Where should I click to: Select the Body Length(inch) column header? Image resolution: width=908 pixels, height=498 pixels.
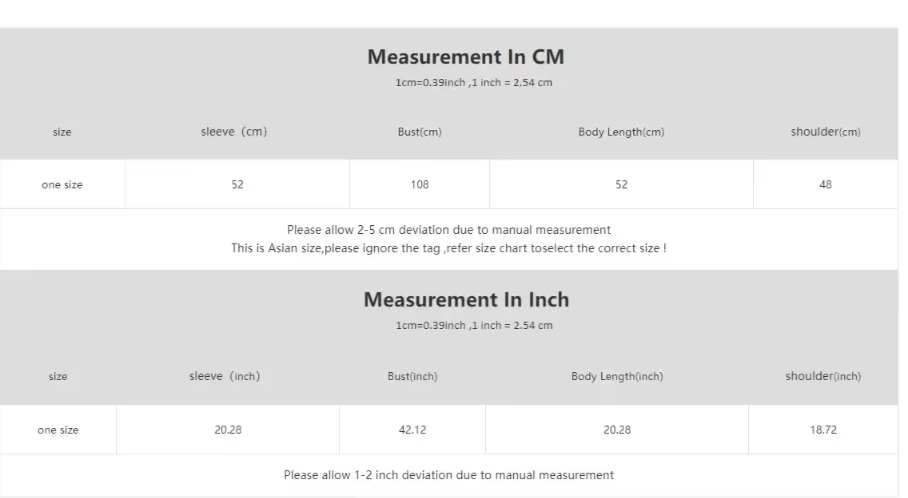click(x=617, y=376)
